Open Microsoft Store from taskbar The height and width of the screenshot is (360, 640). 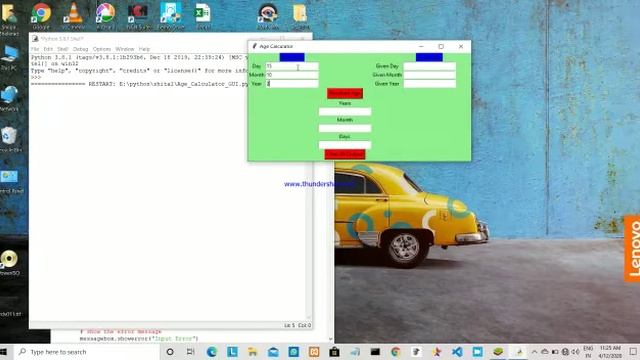tap(334, 352)
